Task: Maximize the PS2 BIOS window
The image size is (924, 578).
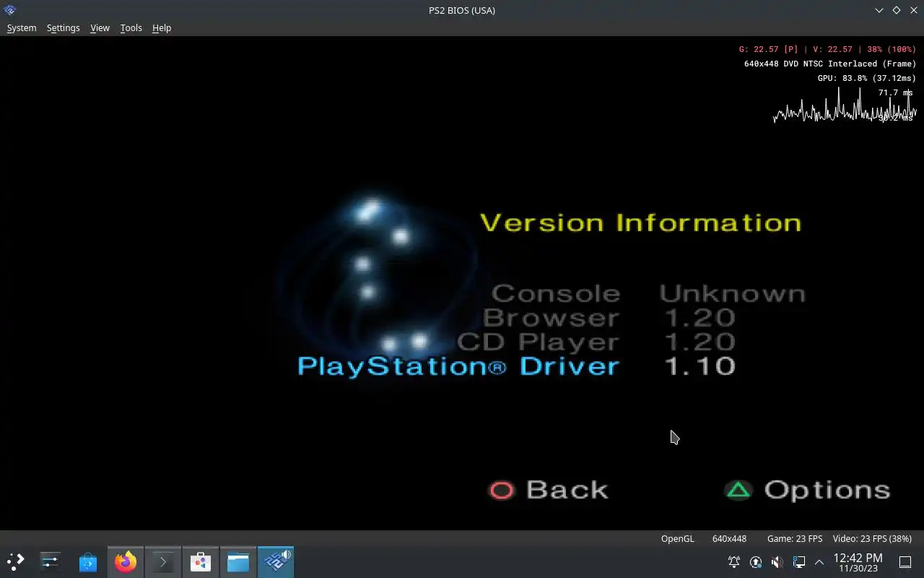Action: (897, 10)
